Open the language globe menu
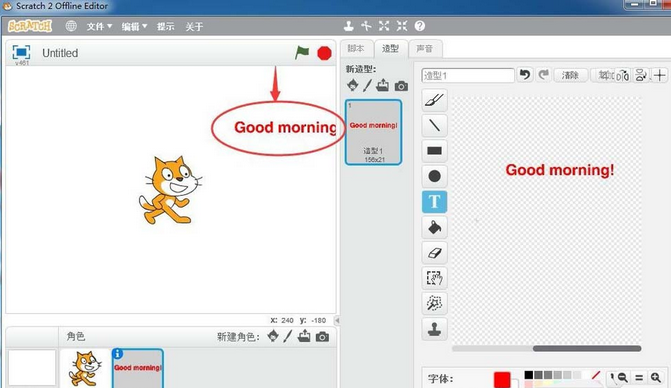The width and height of the screenshot is (671, 388). pos(71,26)
